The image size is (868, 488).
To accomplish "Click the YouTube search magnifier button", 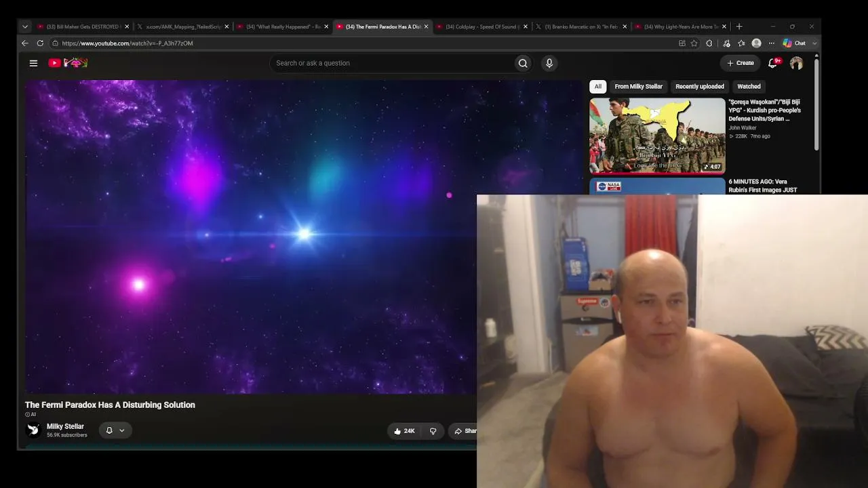I will click(x=523, y=63).
